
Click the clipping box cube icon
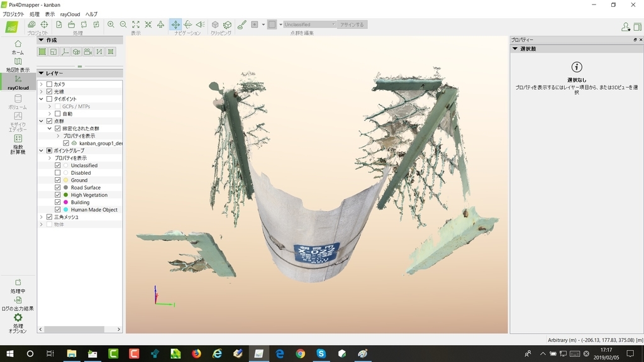[215, 25]
